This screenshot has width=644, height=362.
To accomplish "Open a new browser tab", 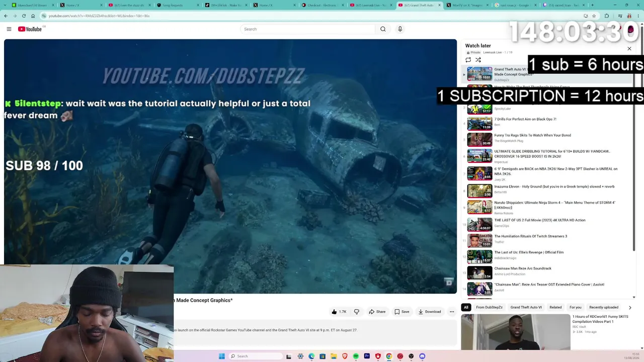I will [592, 5].
